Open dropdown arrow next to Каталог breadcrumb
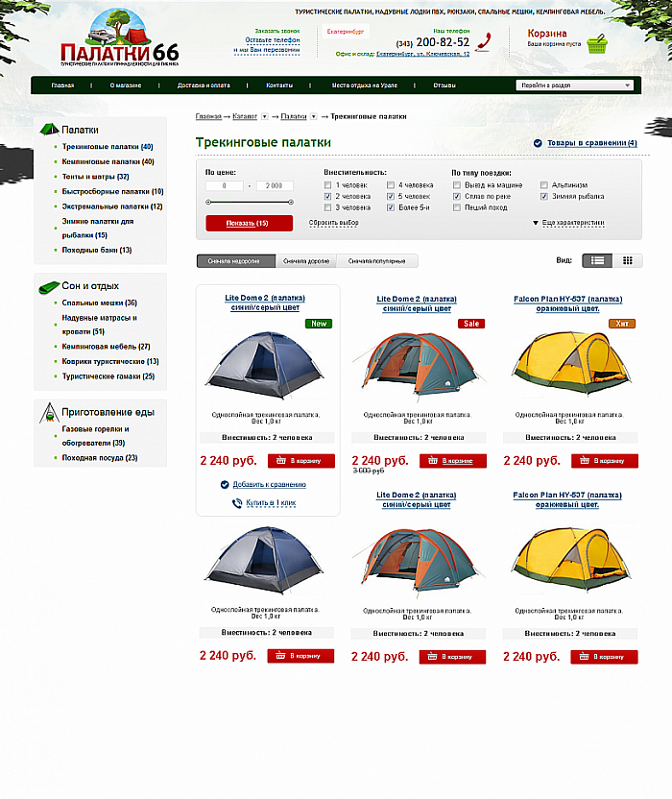 [264, 117]
